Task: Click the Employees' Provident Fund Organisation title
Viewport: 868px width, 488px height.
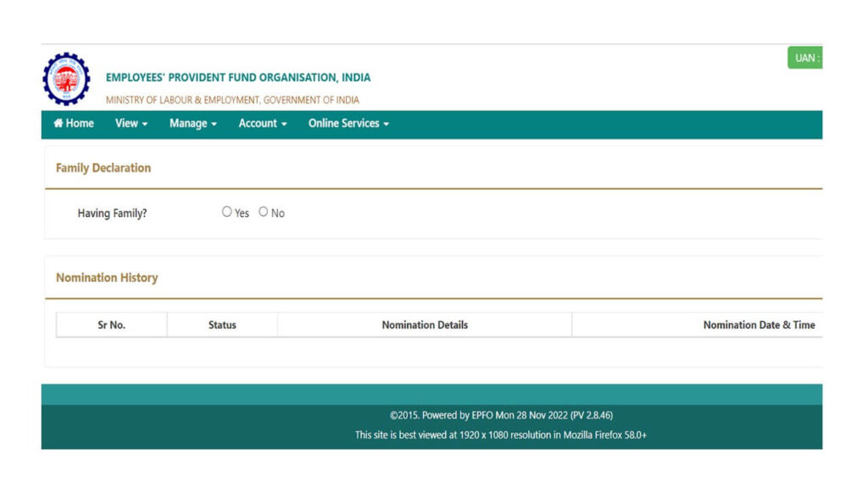Action: (x=237, y=76)
